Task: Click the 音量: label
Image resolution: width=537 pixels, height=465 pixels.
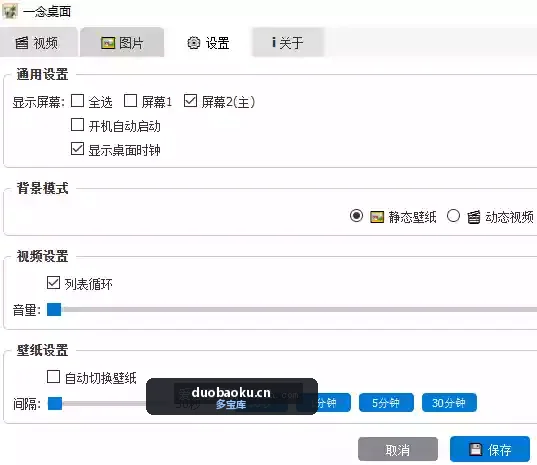Action: pyautogui.click(x=27, y=310)
